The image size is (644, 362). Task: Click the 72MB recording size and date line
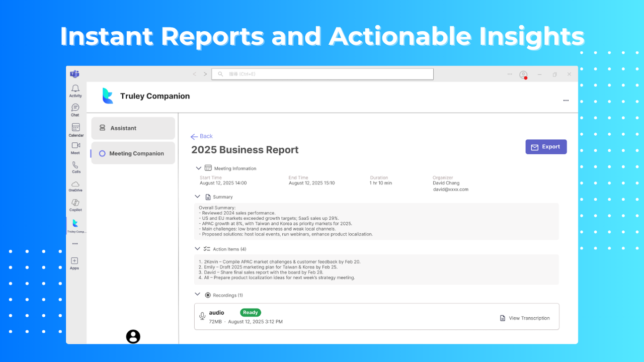coord(246,322)
